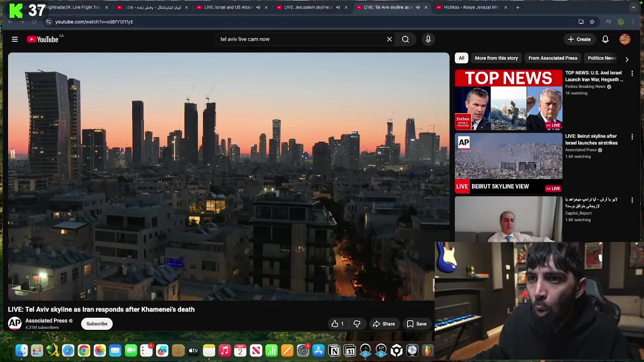Open the YouTube hamburger guide menu

click(x=15, y=39)
